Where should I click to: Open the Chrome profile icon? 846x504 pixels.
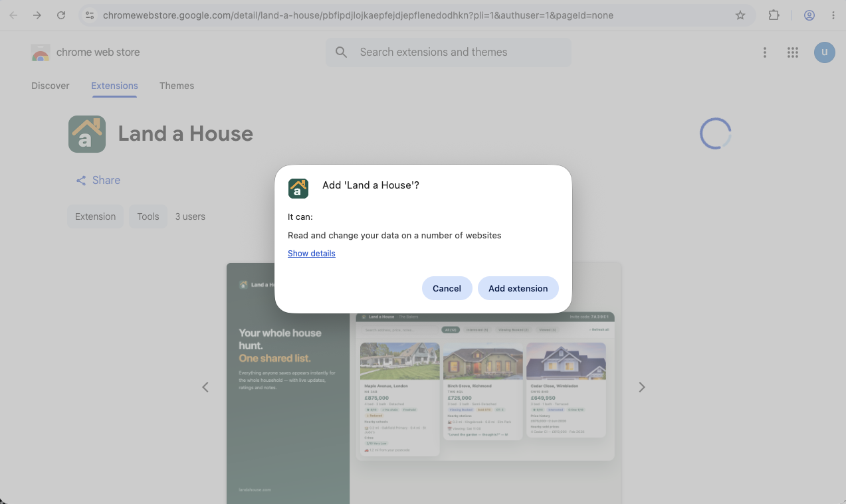click(809, 15)
